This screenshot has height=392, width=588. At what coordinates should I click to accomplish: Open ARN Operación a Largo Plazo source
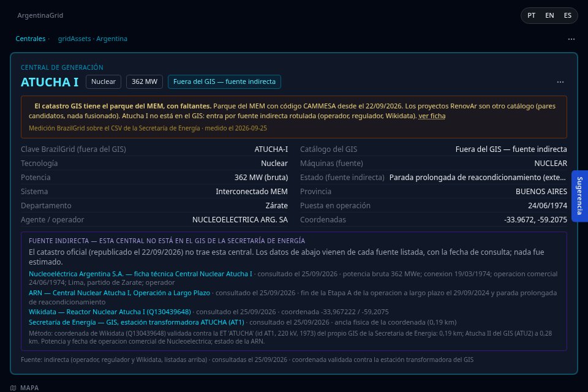[x=119, y=293]
